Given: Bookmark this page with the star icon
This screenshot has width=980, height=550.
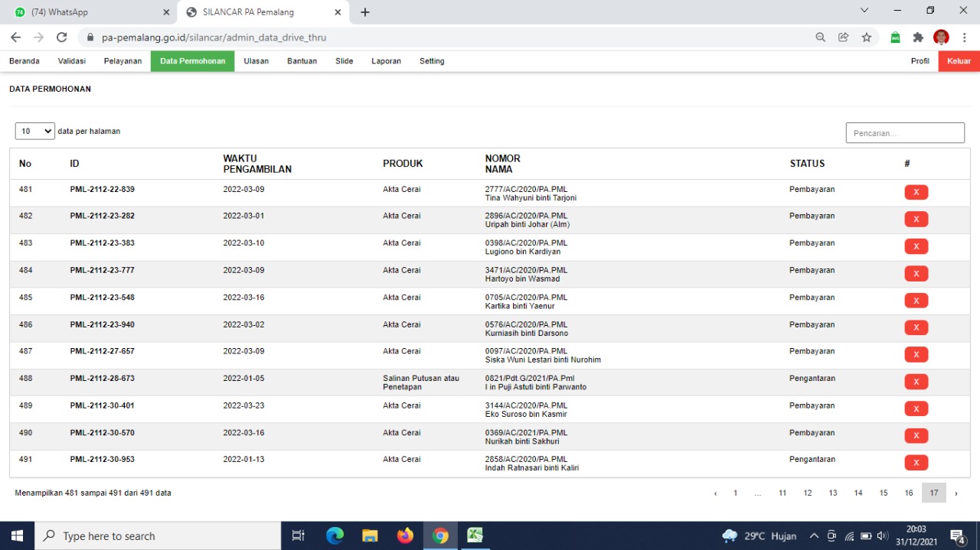Looking at the screenshot, I should click(x=866, y=37).
